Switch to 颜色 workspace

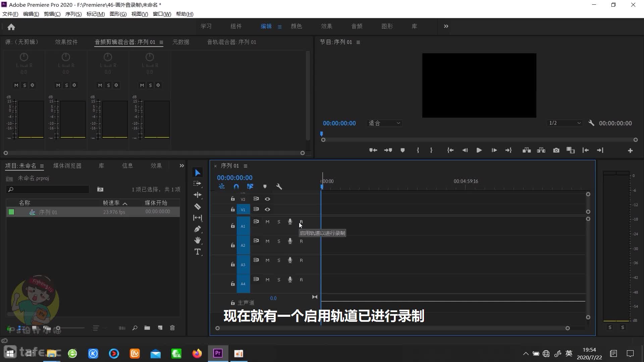pos(297,26)
